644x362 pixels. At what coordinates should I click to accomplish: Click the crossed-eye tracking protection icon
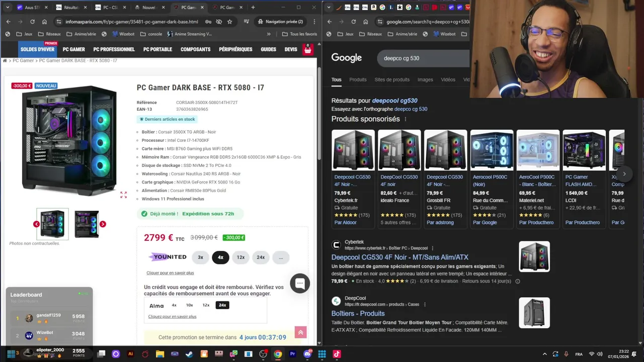[x=219, y=22]
